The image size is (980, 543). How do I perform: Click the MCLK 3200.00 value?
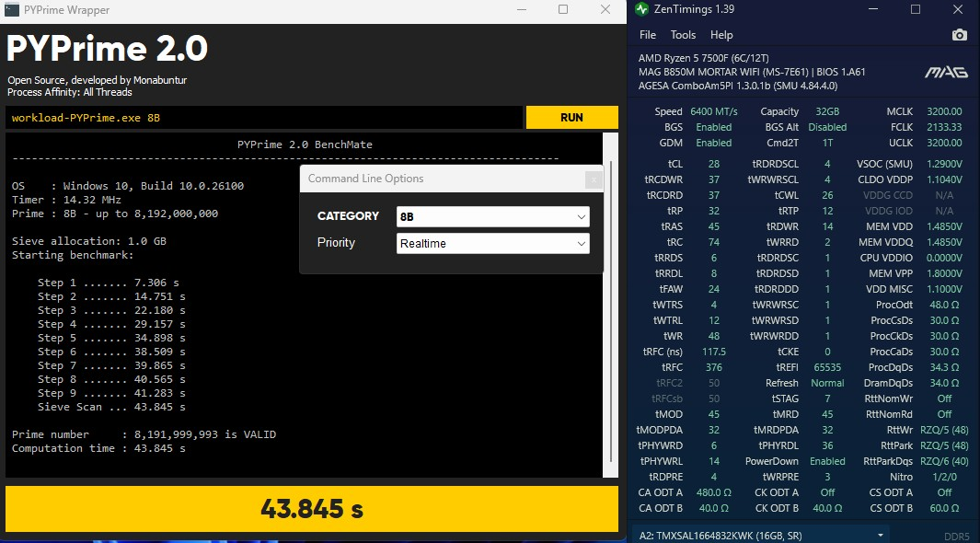point(944,111)
